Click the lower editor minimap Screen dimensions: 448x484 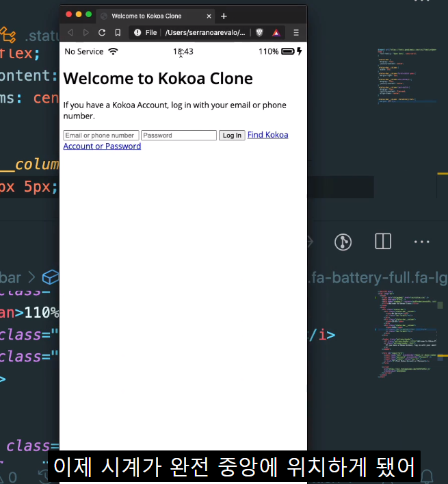(407, 334)
